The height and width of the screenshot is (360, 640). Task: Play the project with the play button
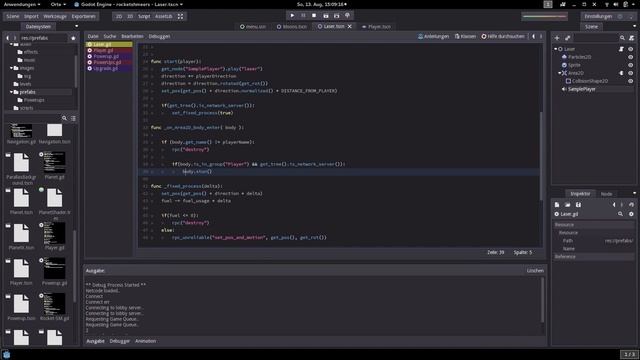(x=292, y=16)
